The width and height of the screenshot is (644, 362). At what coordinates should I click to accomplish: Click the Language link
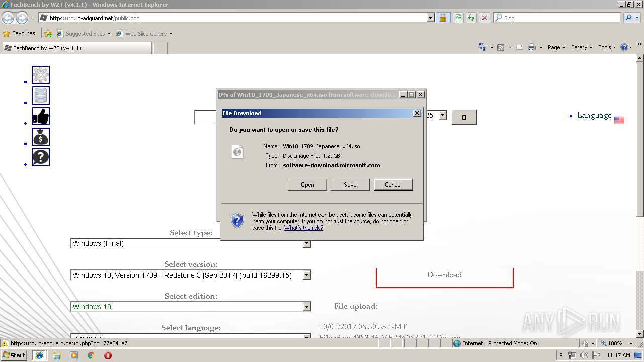click(594, 115)
